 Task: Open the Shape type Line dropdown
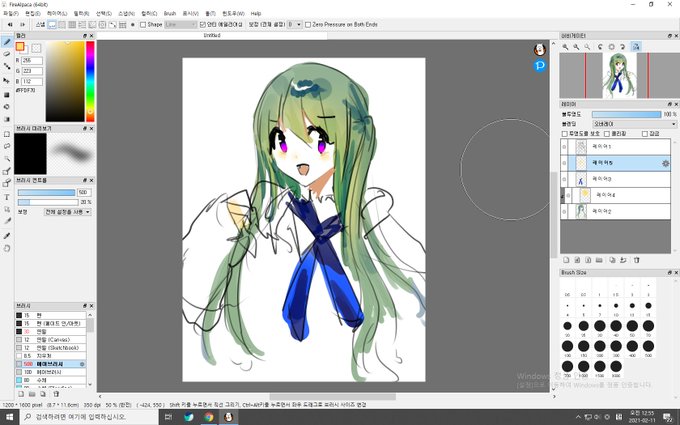point(180,25)
